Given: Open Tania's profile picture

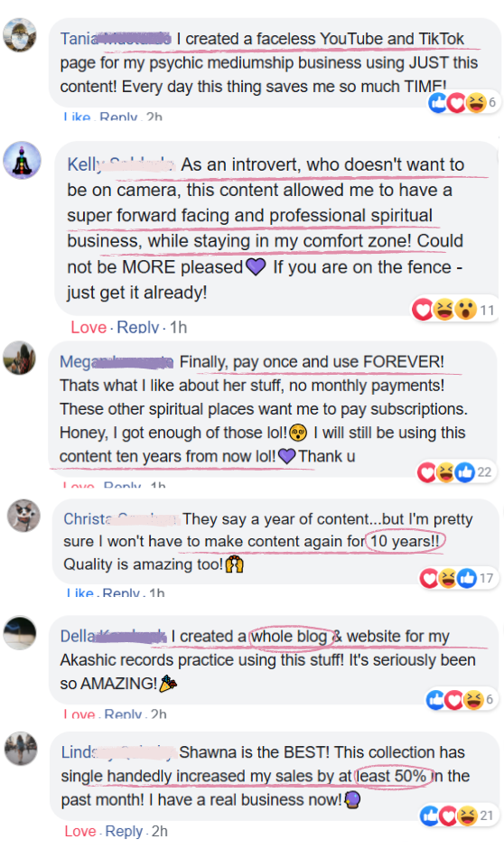Looking at the screenshot, I should (x=20, y=34).
